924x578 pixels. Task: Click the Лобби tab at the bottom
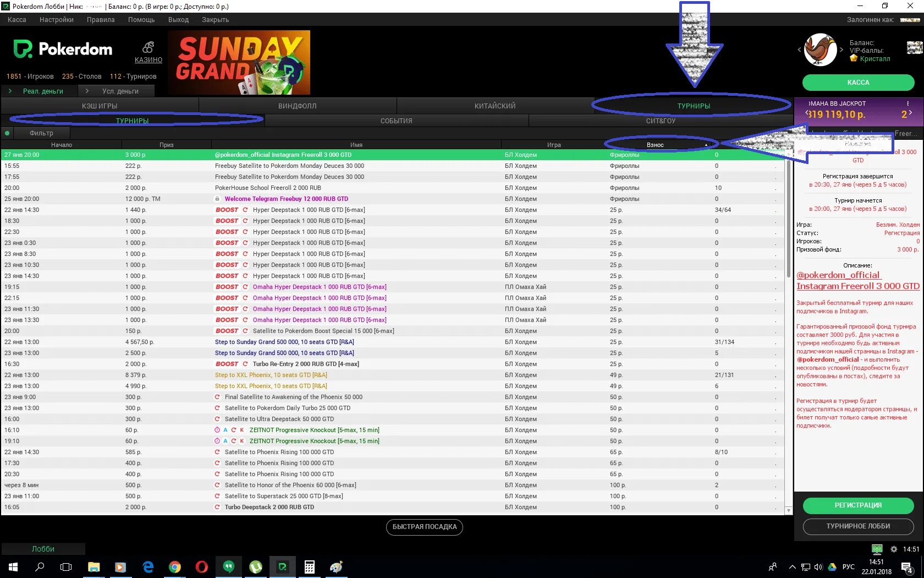43,549
